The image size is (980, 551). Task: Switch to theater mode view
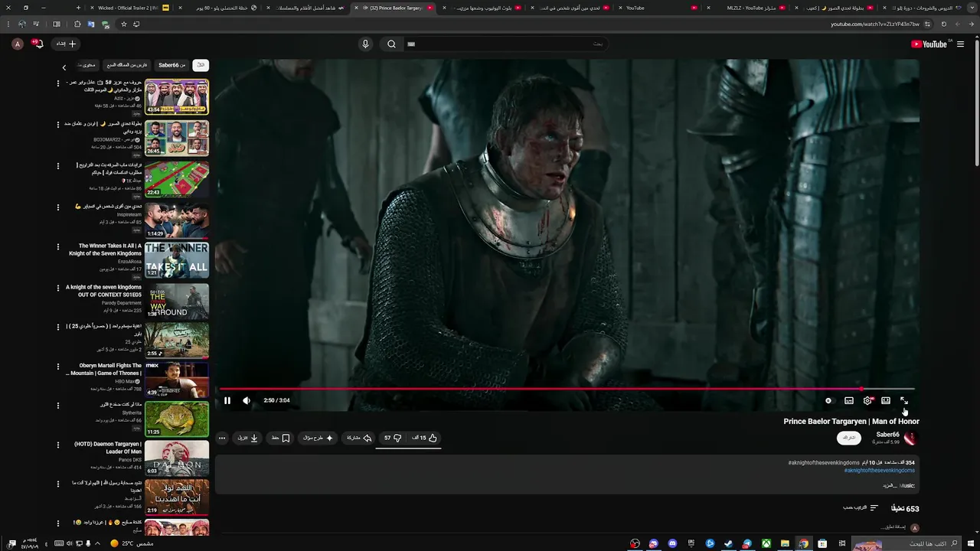(886, 400)
